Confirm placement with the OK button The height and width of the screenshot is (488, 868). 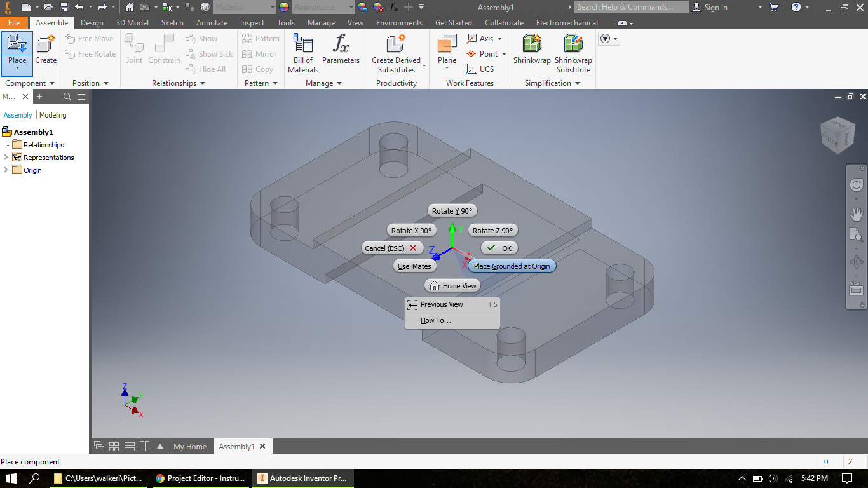[499, 248]
